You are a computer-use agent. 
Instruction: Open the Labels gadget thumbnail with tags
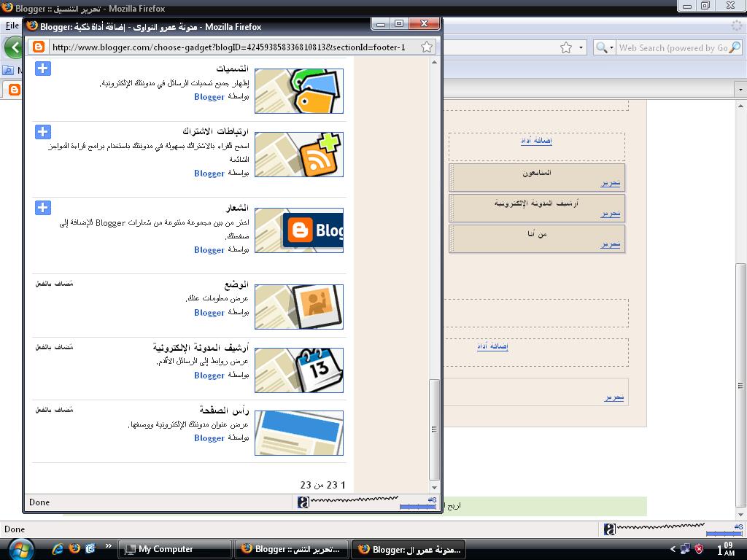[298, 91]
